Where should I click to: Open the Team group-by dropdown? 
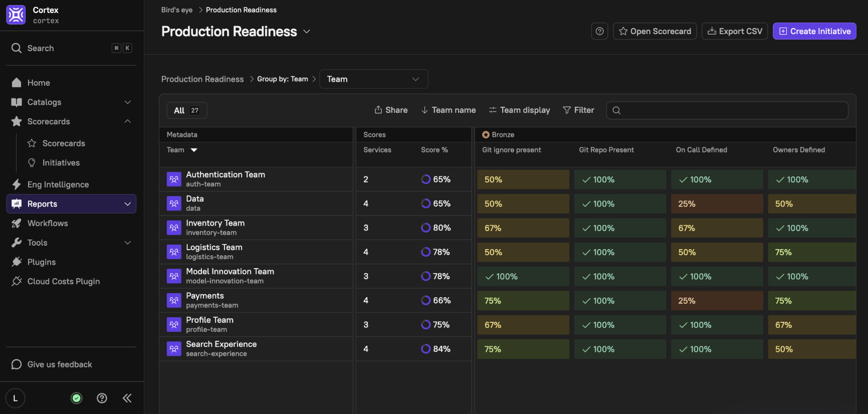pyautogui.click(x=373, y=79)
